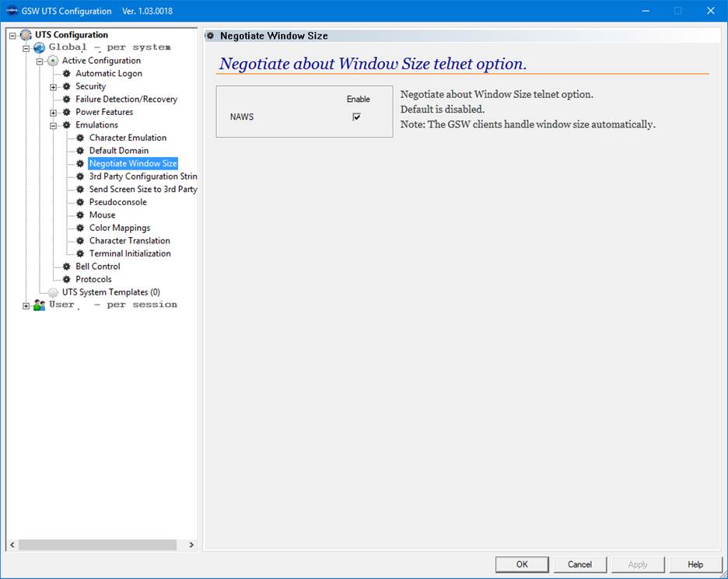Confirm changes with the OK button
Image resolution: width=728 pixels, height=579 pixels.
coord(522,564)
